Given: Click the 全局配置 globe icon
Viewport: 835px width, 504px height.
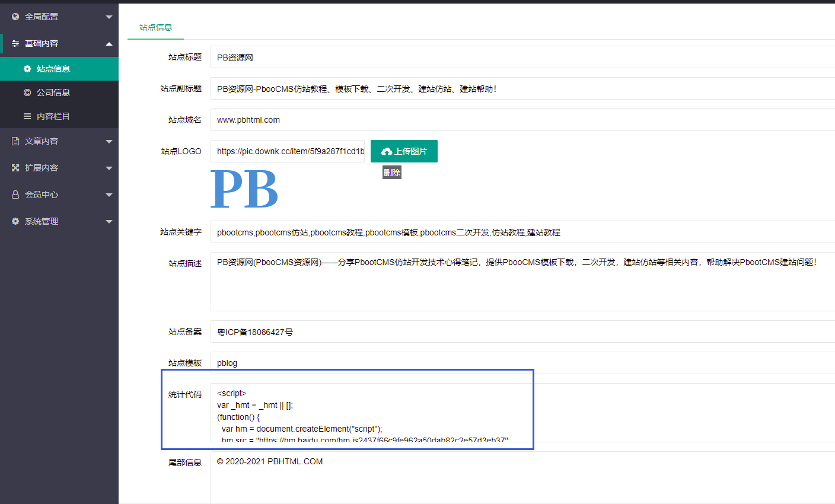Looking at the screenshot, I should click(x=15, y=17).
